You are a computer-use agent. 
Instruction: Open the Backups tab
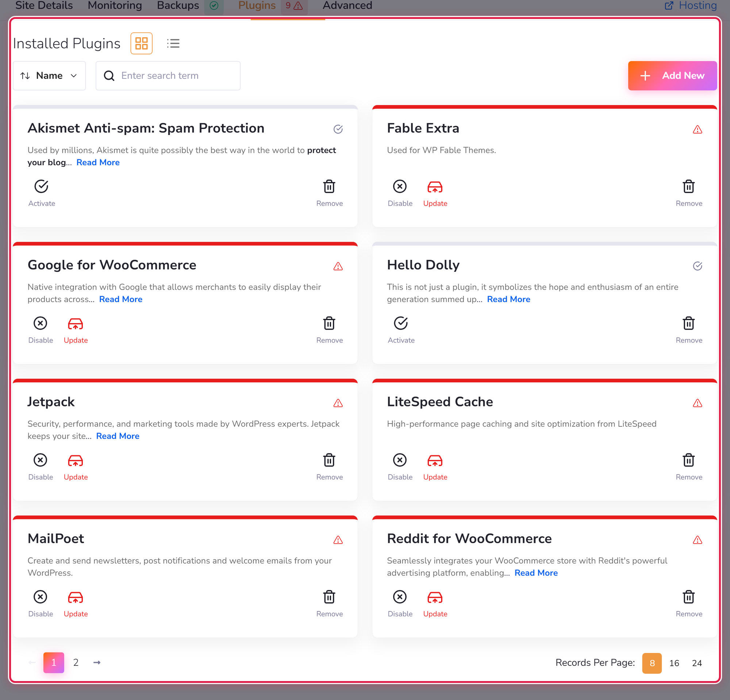pyautogui.click(x=178, y=5)
